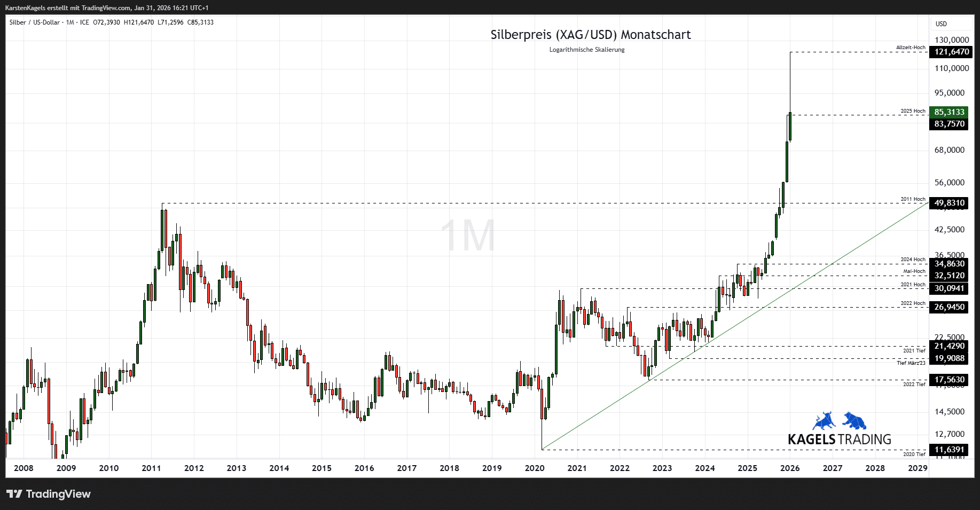Click the 2026 label on the time axis

click(790, 468)
